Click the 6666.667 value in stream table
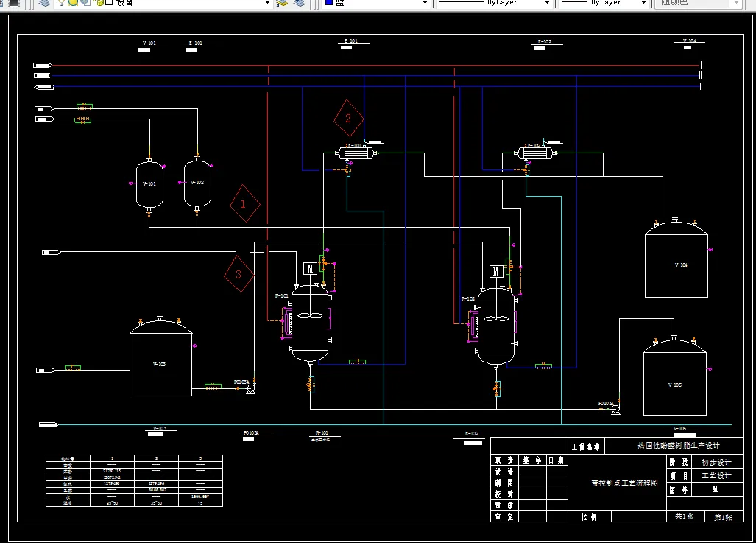 coord(156,490)
